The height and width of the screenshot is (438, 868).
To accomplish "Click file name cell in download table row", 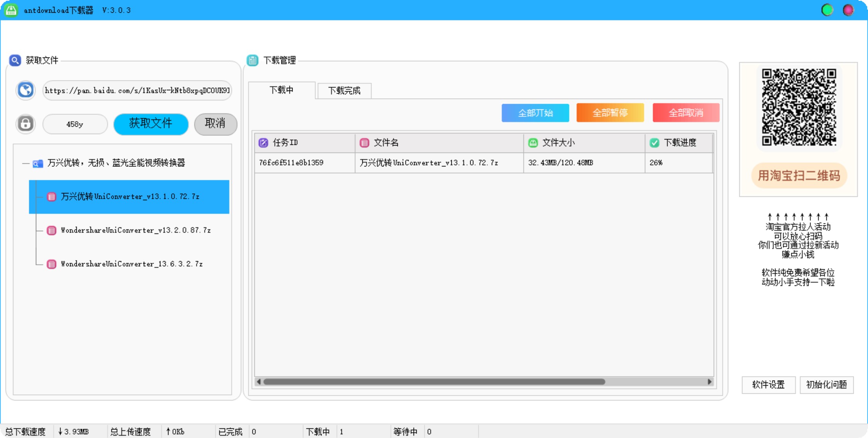I will tap(439, 163).
